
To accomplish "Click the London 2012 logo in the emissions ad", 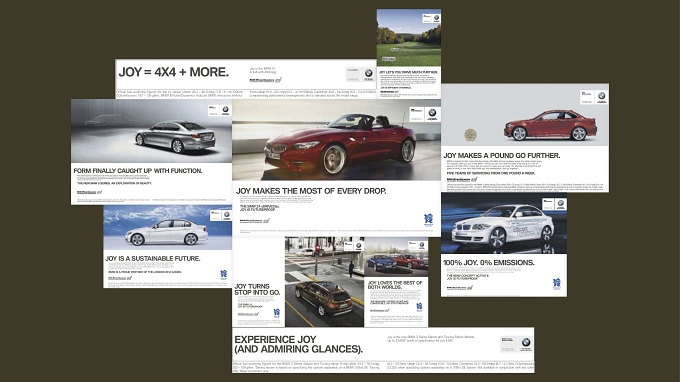I will click(x=557, y=284).
